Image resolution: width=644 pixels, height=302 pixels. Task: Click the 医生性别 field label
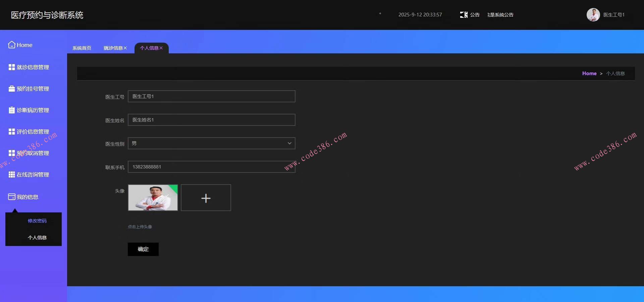(x=115, y=144)
